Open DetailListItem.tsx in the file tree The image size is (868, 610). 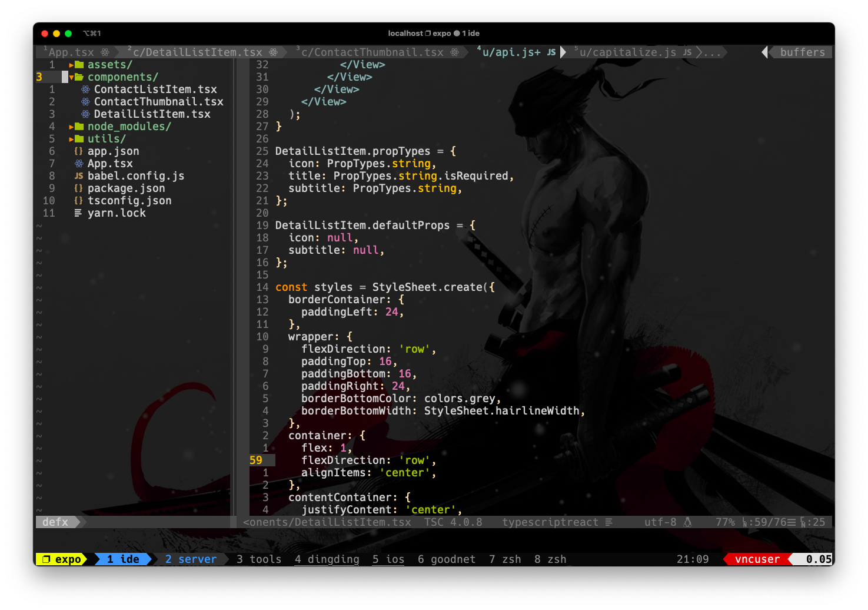coord(152,114)
